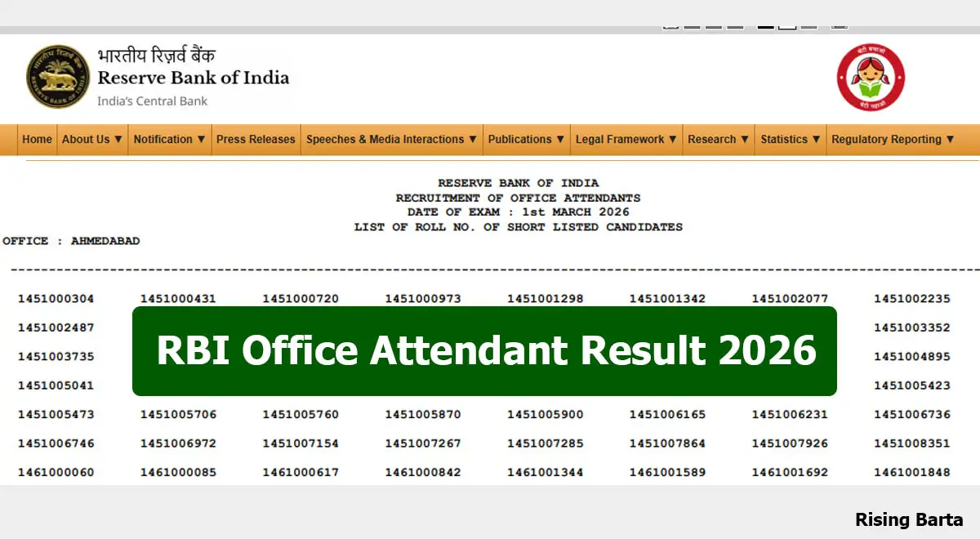Screen dimensions: 980x539
Task: Select roll number 1451007864
Action: (x=667, y=443)
